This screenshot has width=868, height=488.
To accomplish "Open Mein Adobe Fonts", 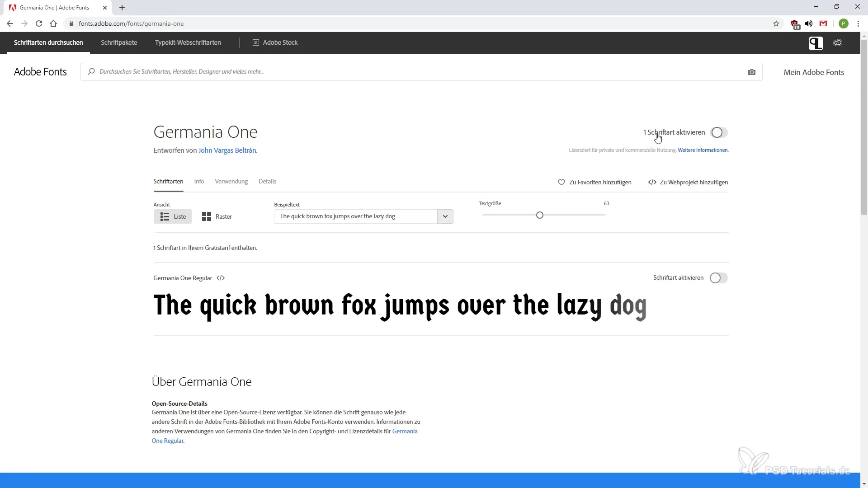I will (x=814, y=72).
